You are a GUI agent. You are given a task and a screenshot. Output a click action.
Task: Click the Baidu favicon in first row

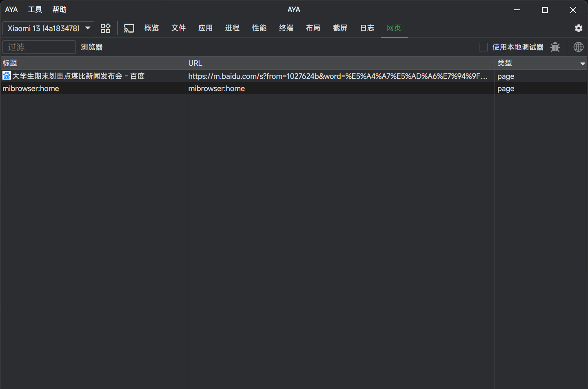click(7, 76)
